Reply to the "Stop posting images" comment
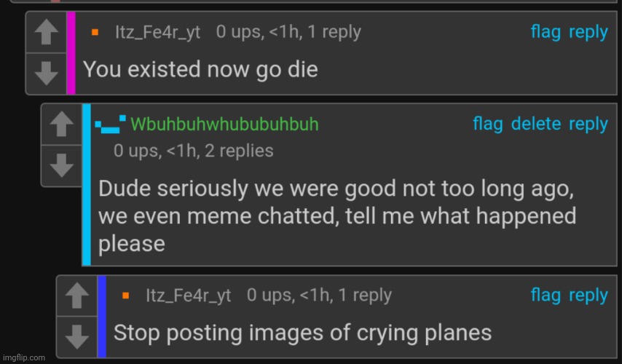The image size is (622, 364). click(x=588, y=295)
